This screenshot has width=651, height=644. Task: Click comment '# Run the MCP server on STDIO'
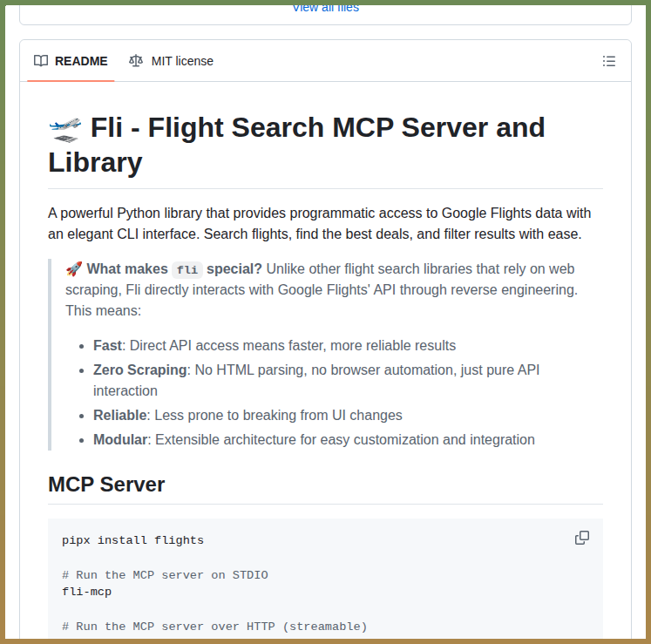click(165, 575)
